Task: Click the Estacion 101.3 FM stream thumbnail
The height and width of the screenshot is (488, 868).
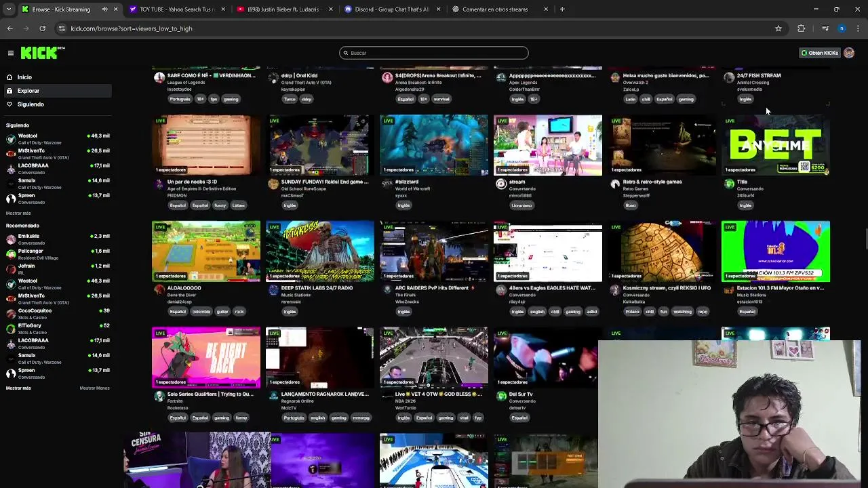Action: click(776, 251)
